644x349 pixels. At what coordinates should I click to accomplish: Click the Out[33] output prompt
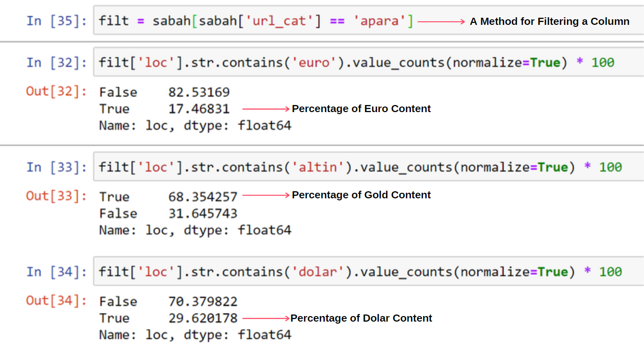pos(56,196)
